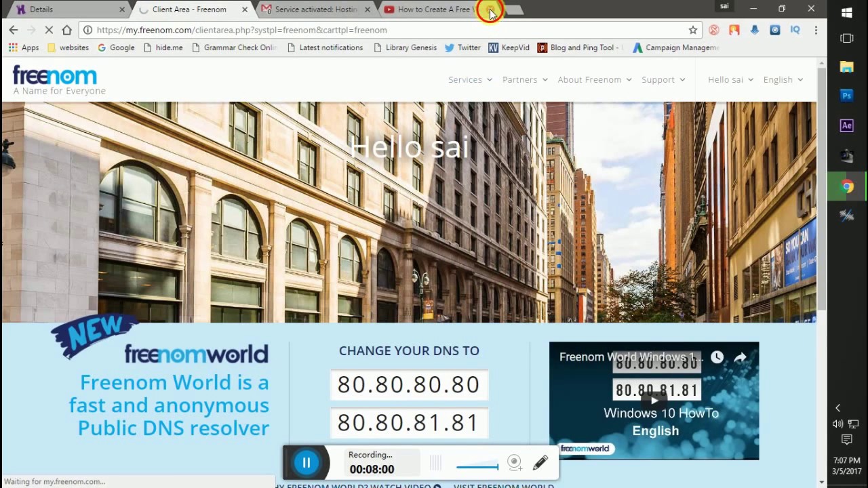Open the waveform app on the taskbar
868x488 pixels.
pos(846,216)
